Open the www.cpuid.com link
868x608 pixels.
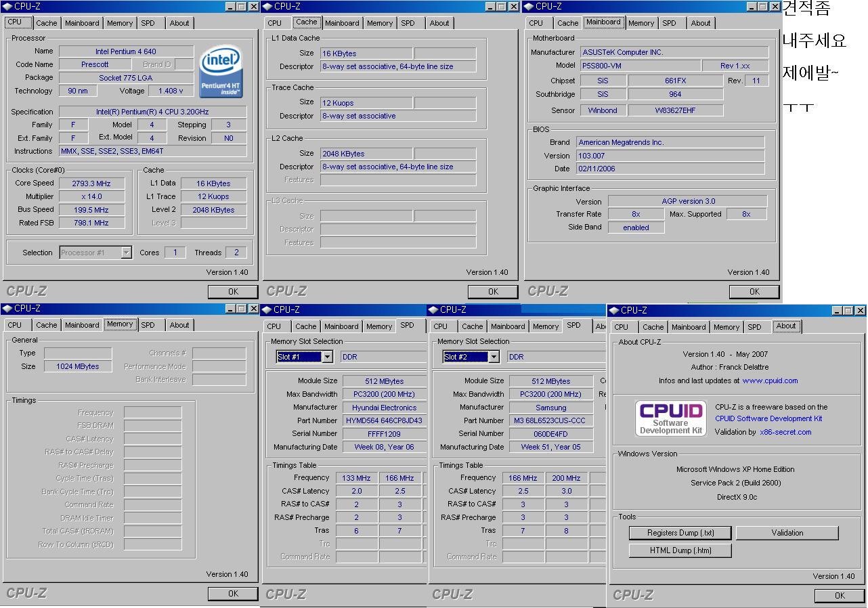pos(770,381)
